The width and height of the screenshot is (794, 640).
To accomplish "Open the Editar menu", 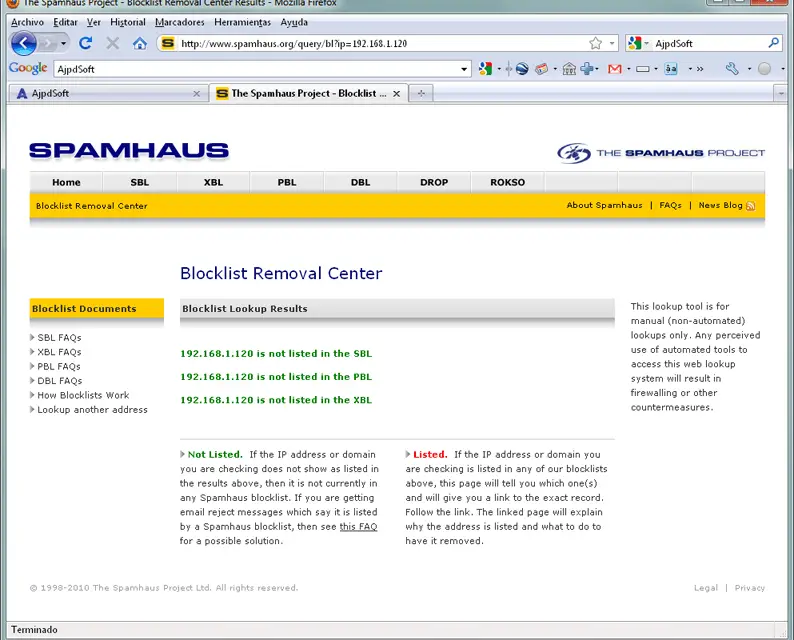I will pyautogui.click(x=65, y=22).
